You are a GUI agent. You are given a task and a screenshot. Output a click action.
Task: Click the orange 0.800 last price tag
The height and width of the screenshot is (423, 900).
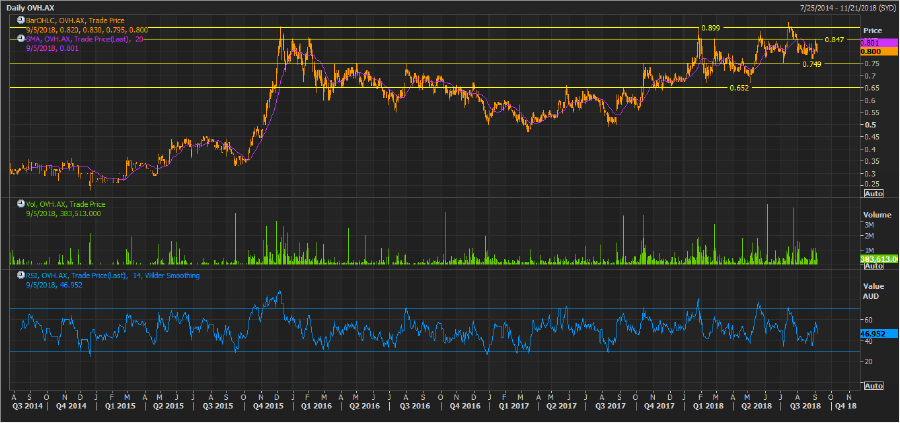tap(877, 51)
